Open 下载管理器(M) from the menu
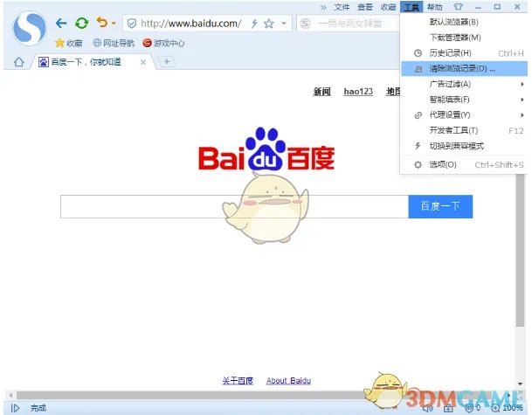532x415 pixels. [x=464, y=38]
